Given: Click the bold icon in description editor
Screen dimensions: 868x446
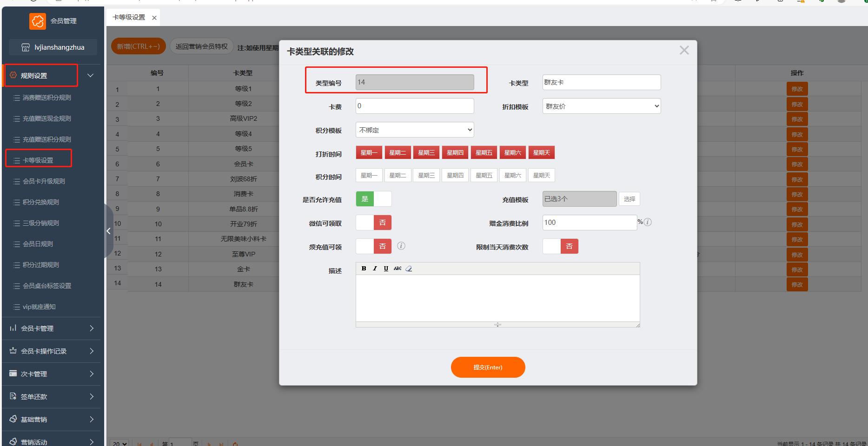Looking at the screenshot, I should tap(364, 269).
